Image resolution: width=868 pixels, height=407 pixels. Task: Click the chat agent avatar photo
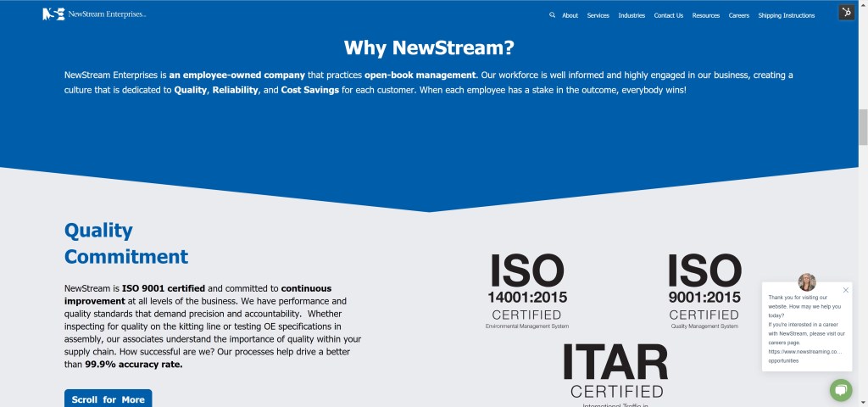point(807,282)
